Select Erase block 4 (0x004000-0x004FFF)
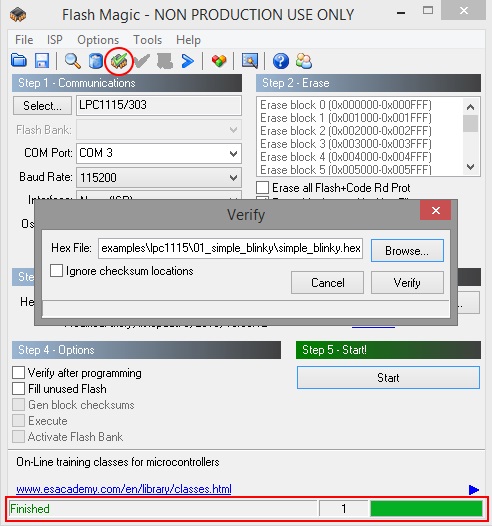The image size is (492, 526). coord(346,157)
